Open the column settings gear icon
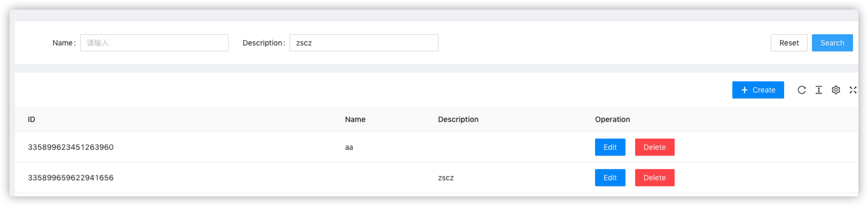868x206 pixels. (836, 90)
